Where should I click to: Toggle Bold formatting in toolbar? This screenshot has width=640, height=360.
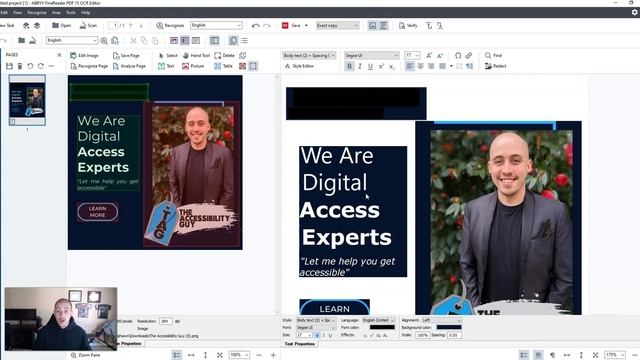tap(349, 66)
